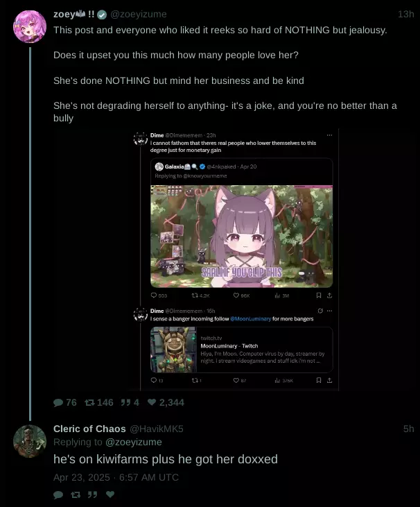Screen dimensions: 420x507
Task: Open zoey's profile avatar
Action: coord(30,26)
